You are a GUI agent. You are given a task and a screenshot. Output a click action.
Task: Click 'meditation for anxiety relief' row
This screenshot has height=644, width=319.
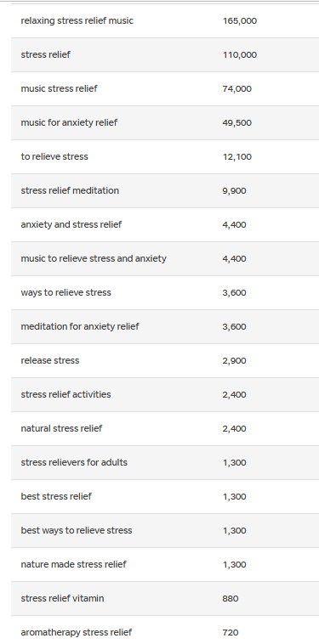click(x=165, y=326)
